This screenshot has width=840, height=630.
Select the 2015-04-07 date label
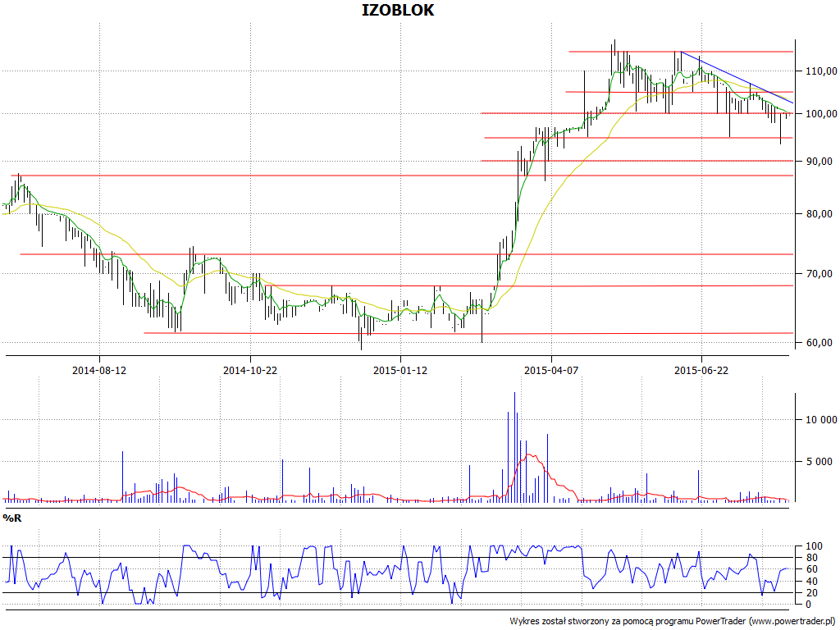pos(551,370)
